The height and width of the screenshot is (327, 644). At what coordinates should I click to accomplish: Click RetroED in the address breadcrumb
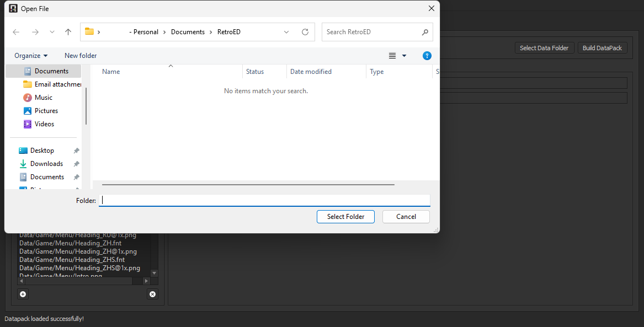pos(229,32)
